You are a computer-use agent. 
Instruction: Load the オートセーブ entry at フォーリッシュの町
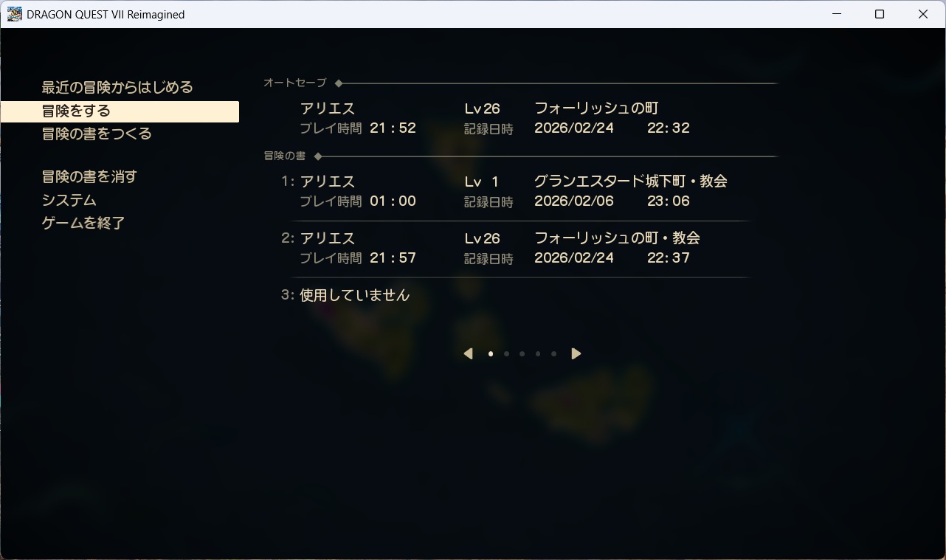coord(494,118)
